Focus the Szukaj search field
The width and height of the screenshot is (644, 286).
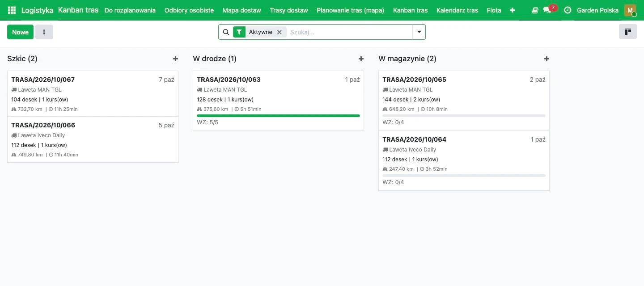pos(350,32)
